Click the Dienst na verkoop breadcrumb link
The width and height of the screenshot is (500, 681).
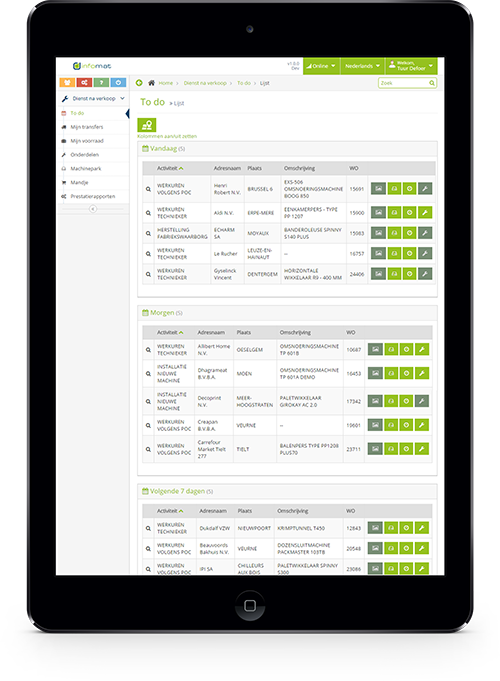pos(205,83)
